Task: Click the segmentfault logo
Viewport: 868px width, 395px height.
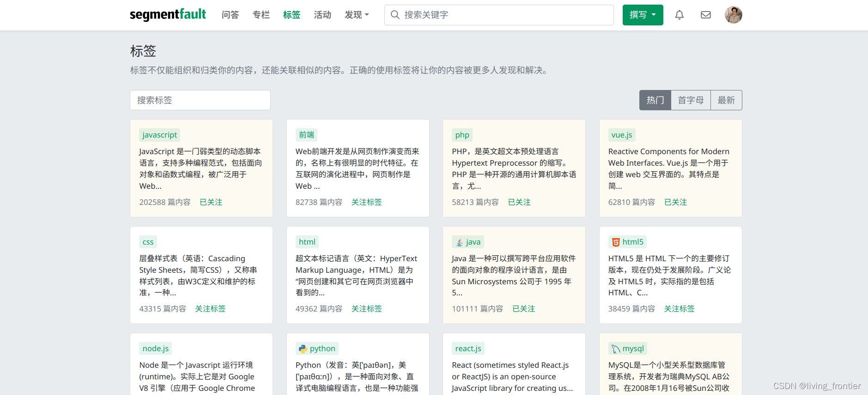Action: point(168,14)
